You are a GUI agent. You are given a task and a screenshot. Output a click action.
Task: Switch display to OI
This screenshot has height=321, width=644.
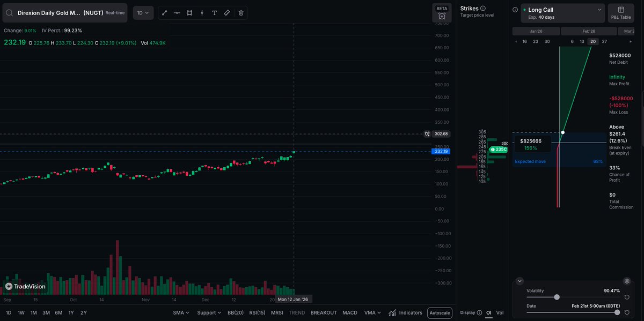click(x=489, y=312)
